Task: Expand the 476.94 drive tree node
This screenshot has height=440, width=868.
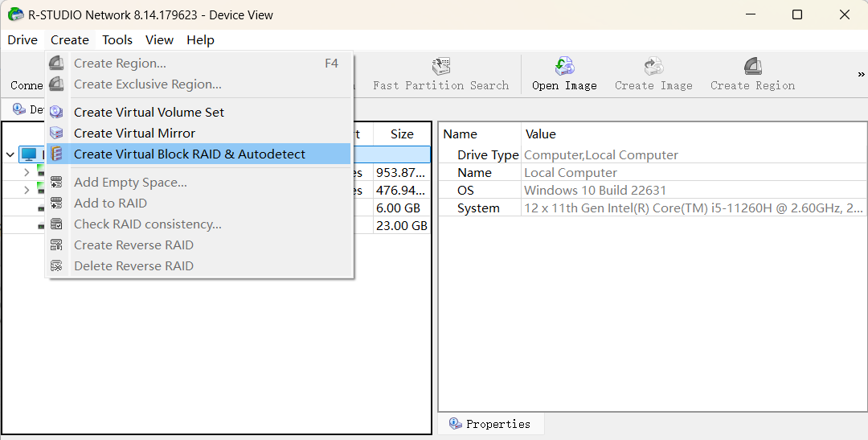Action: (x=27, y=190)
